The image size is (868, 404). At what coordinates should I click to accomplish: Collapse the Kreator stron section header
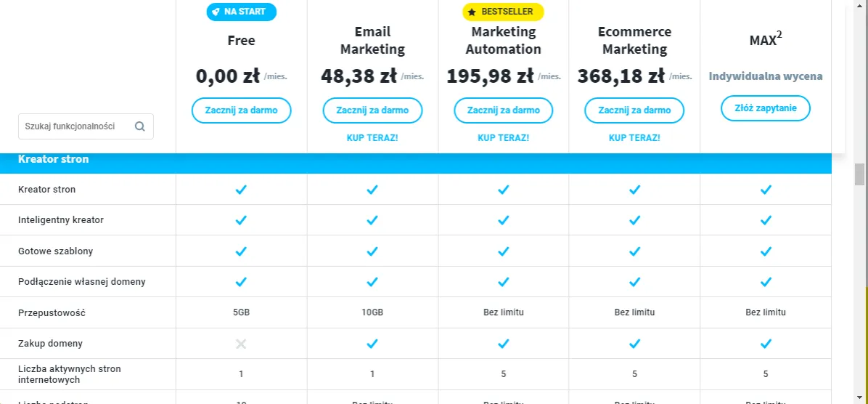(x=54, y=159)
